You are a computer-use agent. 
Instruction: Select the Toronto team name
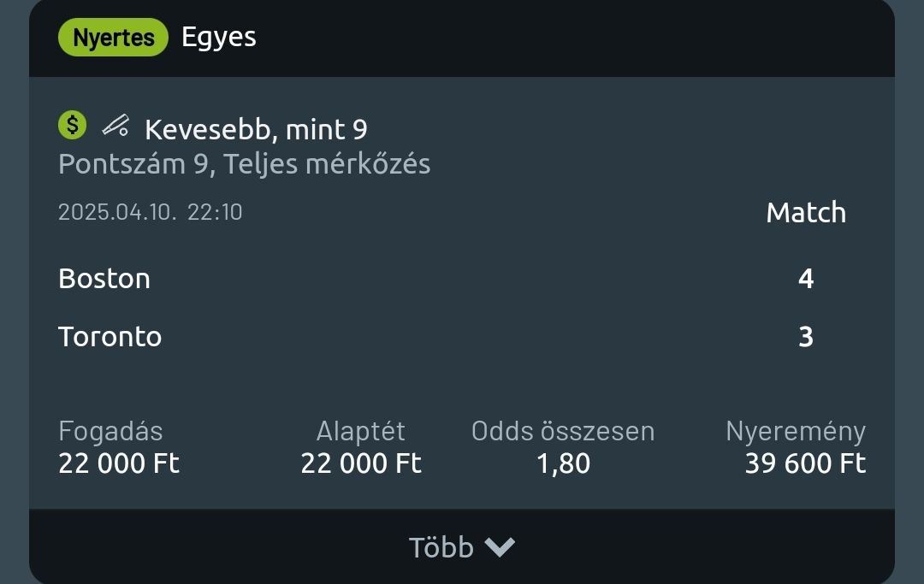pyautogui.click(x=110, y=337)
